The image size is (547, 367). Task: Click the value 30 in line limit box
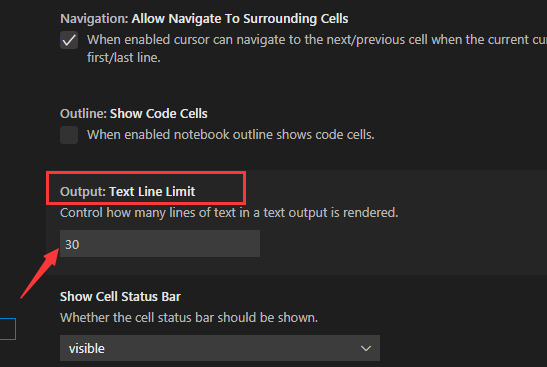tap(72, 245)
